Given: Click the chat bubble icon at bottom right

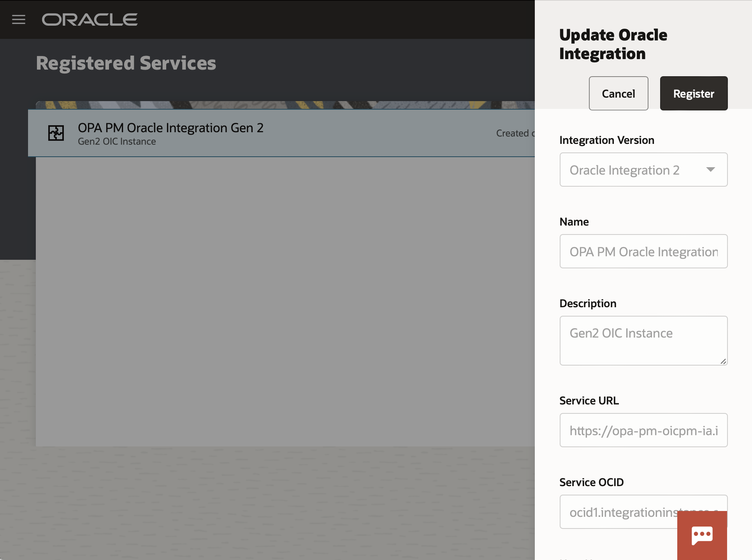Looking at the screenshot, I should click(703, 535).
